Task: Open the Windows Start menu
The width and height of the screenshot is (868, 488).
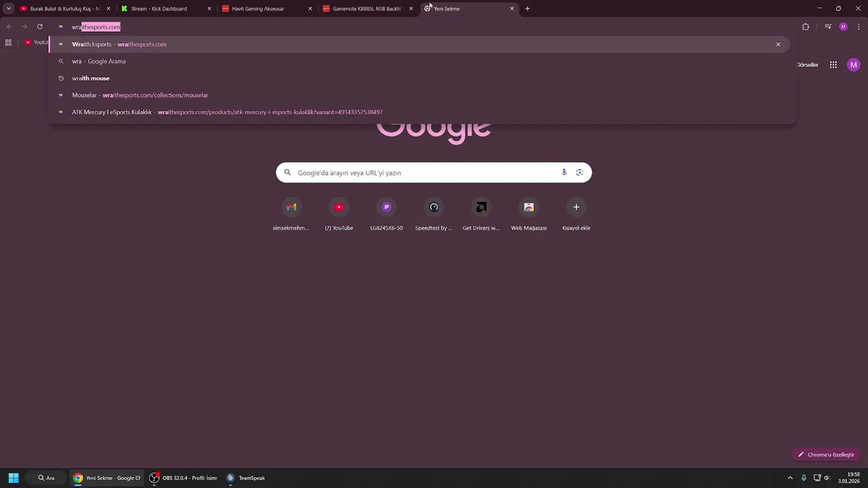Action: [14, 478]
